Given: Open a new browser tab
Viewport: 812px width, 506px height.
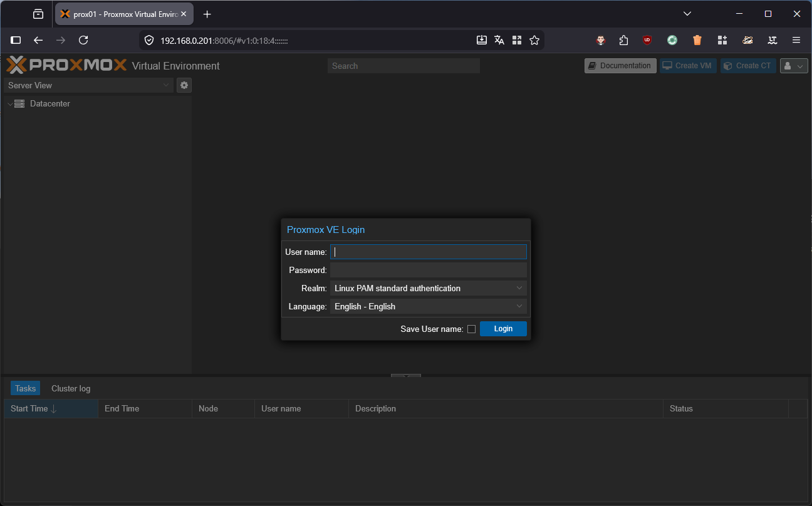Looking at the screenshot, I should (x=207, y=14).
